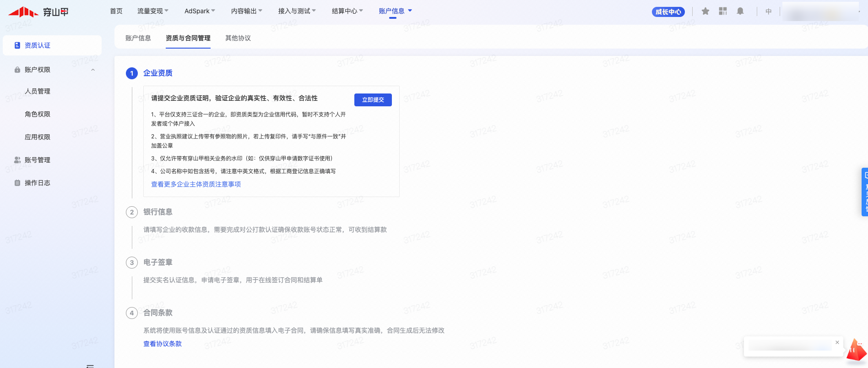Click the 穿山甲 logo
This screenshot has width=868, height=368.
(x=38, y=12)
